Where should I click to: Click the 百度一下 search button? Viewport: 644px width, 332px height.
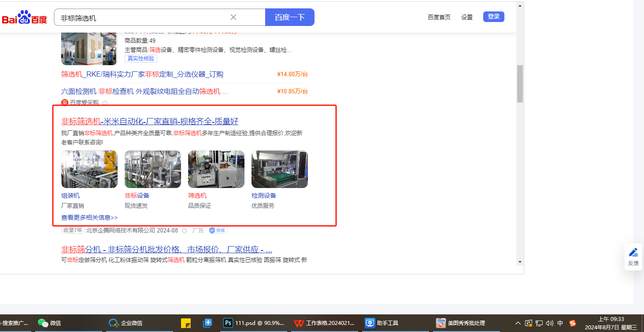(x=290, y=17)
